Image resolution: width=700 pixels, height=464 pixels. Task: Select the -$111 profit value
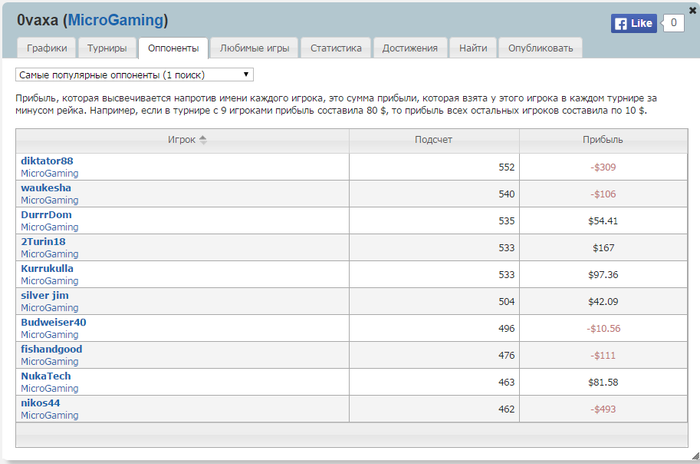pyautogui.click(x=603, y=355)
